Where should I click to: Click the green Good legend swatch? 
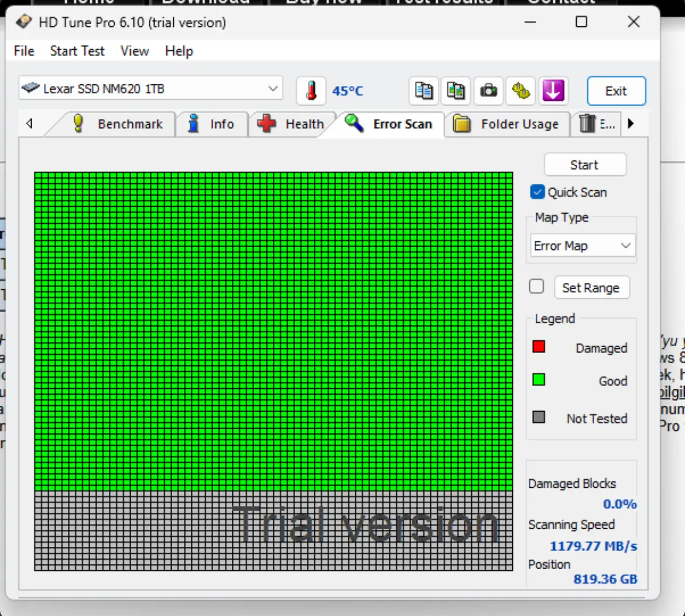539,379
